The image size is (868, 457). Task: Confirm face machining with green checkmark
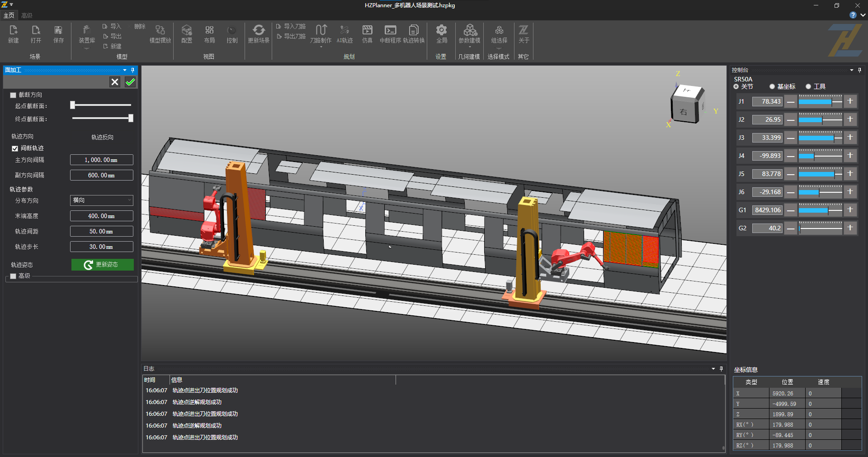coord(130,82)
